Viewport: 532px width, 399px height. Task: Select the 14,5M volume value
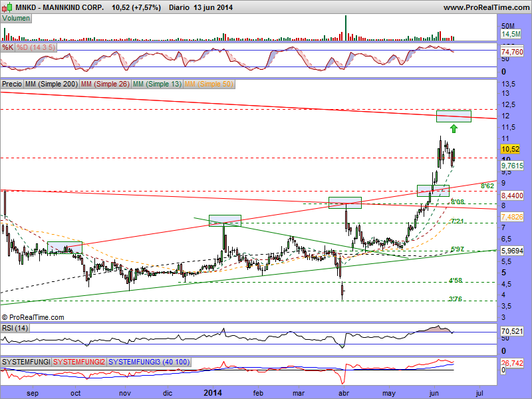click(x=511, y=34)
